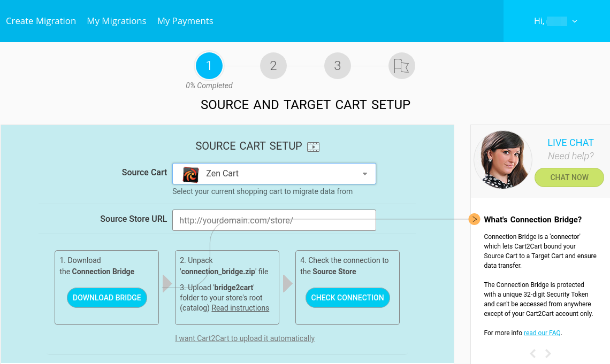Screen dimensions: 610x364
Task: Go to My Migrations
Action: point(117,21)
